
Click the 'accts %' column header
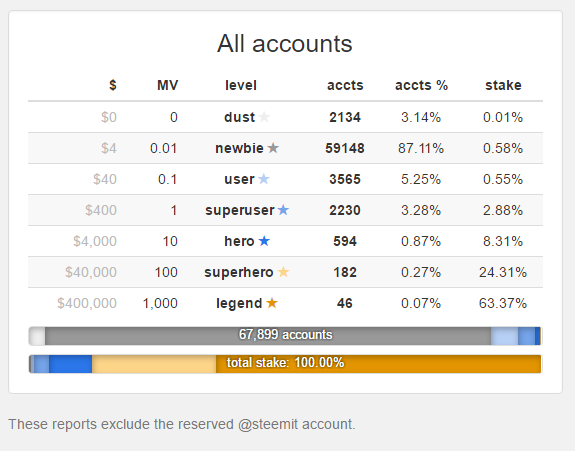point(421,85)
